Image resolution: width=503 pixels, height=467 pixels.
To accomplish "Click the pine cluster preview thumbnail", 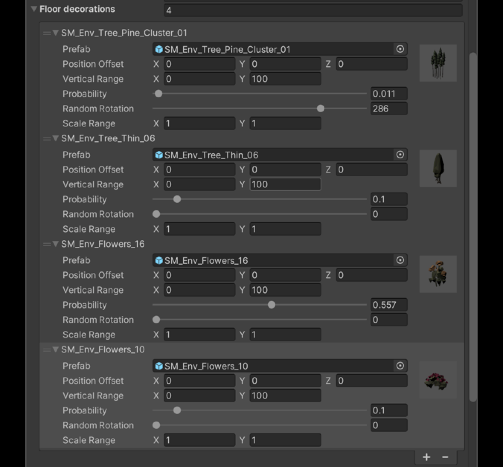I will click(x=438, y=63).
